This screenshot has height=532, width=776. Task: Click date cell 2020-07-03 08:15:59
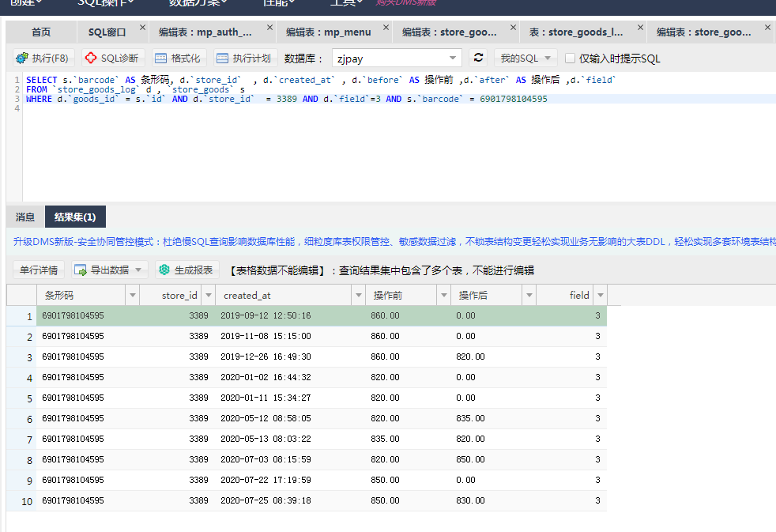tap(266, 459)
